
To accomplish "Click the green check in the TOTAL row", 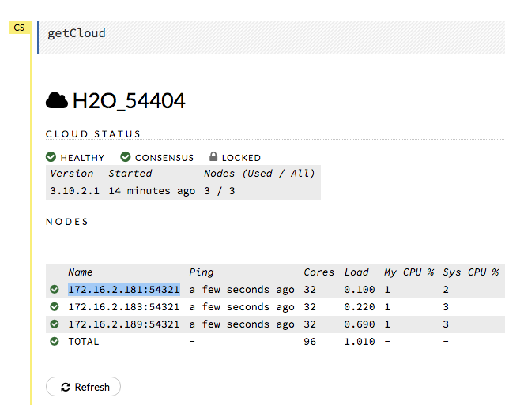I will [55, 342].
